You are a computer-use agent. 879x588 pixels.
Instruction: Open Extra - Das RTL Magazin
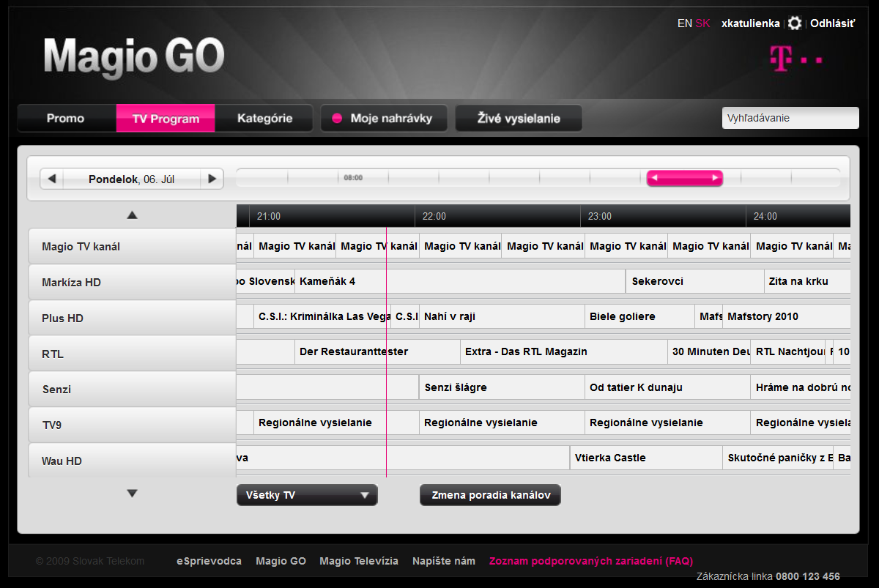[564, 351]
